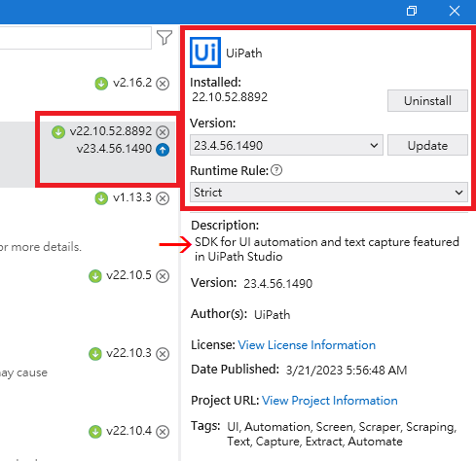Remove package v22.10.3 with its X icon
The width and height of the screenshot is (476, 461).
163,354
